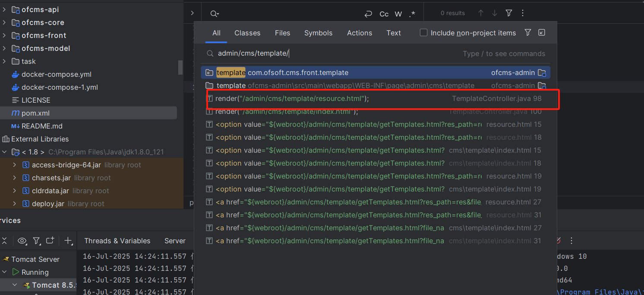Expand the replace field chevron in find bar
The image size is (644, 295).
coord(192,13)
